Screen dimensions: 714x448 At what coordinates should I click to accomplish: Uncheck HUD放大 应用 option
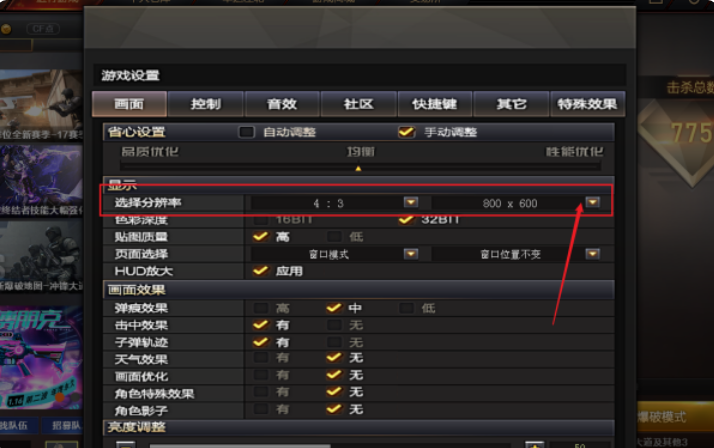tap(260, 270)
